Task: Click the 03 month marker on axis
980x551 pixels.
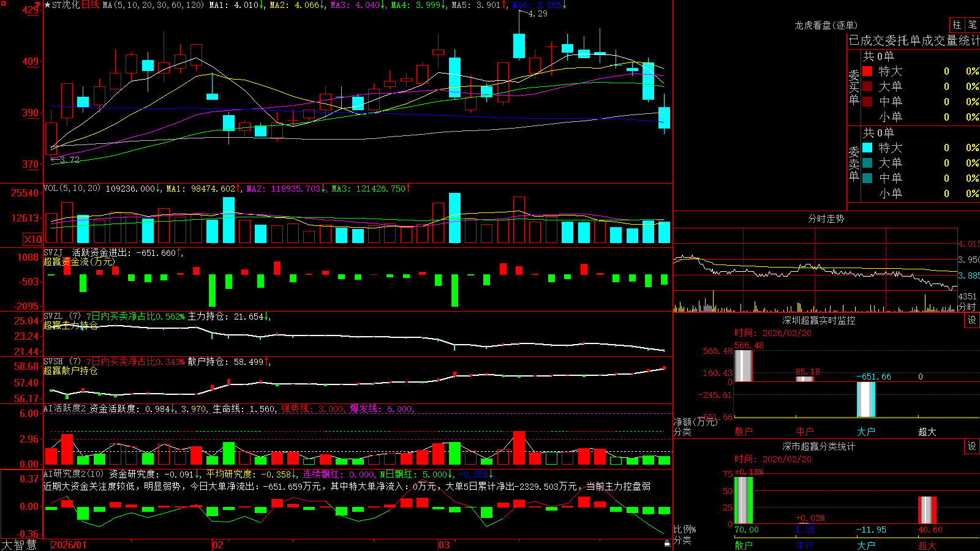Action: coord(444,545)
